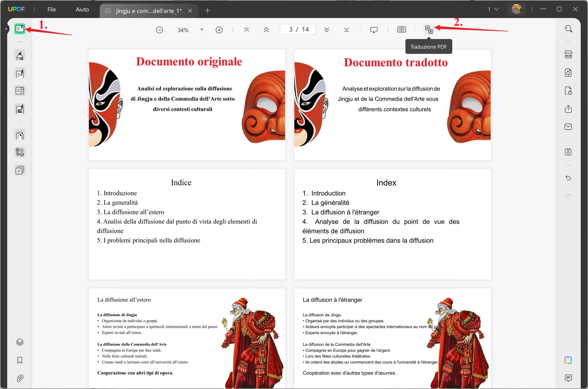Click the page number input field
Image resolution: width=588 pixels, height=389 pixels.
298,29
